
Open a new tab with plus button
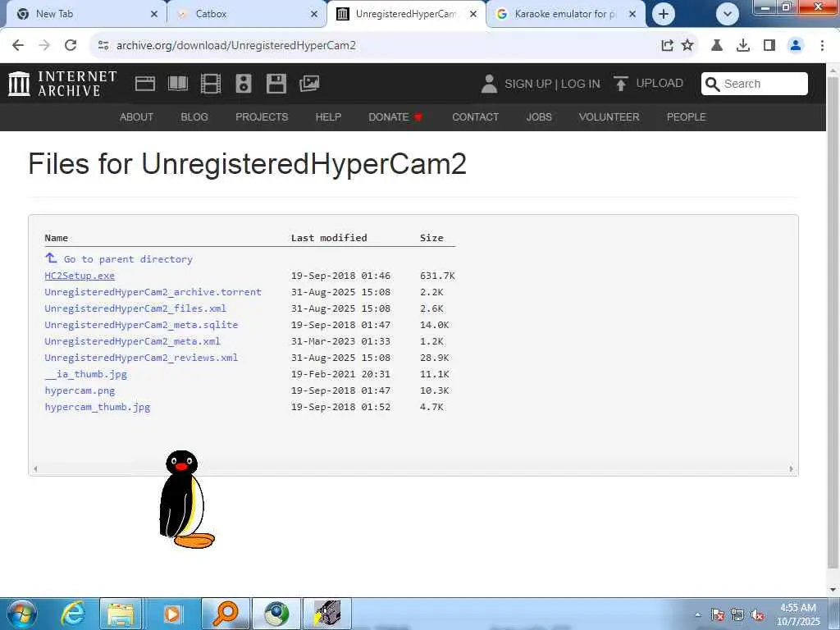coord(663,14)
